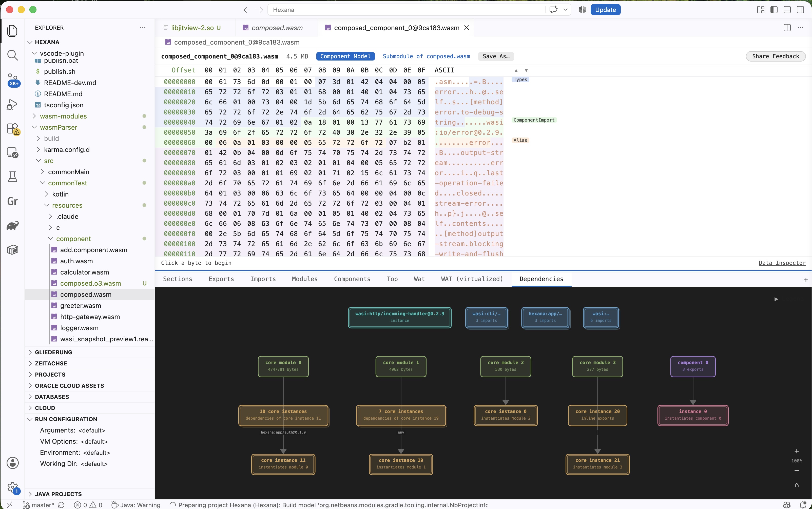Open the Accounts menu icon
The height and width of the screenshot is (509, 812).
click(x=12, y=463)
